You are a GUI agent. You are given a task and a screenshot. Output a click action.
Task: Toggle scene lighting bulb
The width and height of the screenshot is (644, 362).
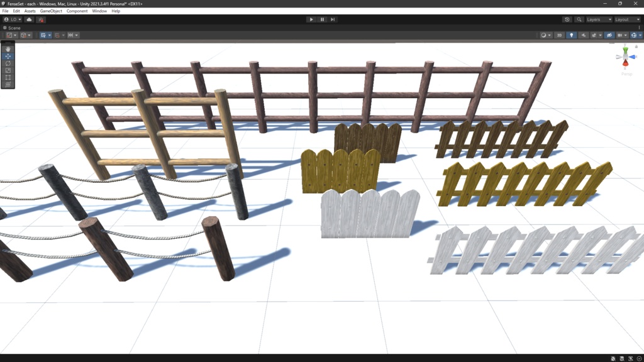click(x=571, y=35)
